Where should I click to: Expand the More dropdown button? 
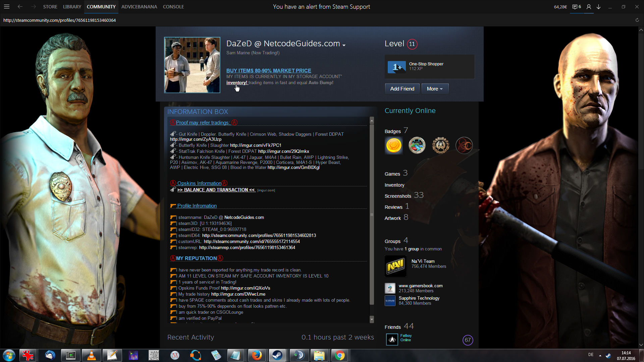pos(435,89)
